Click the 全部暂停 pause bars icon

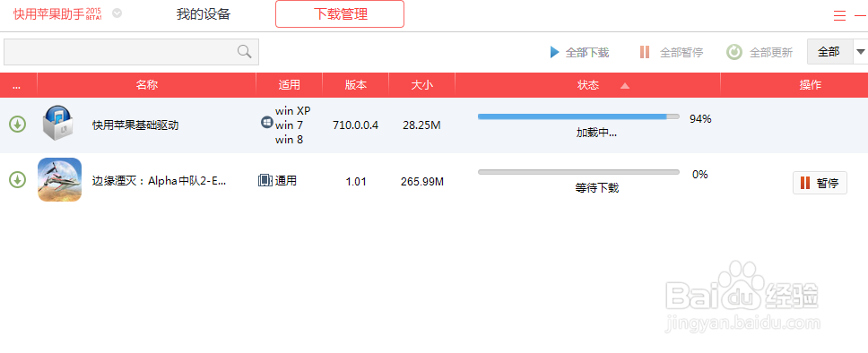(x=645, y=53)
